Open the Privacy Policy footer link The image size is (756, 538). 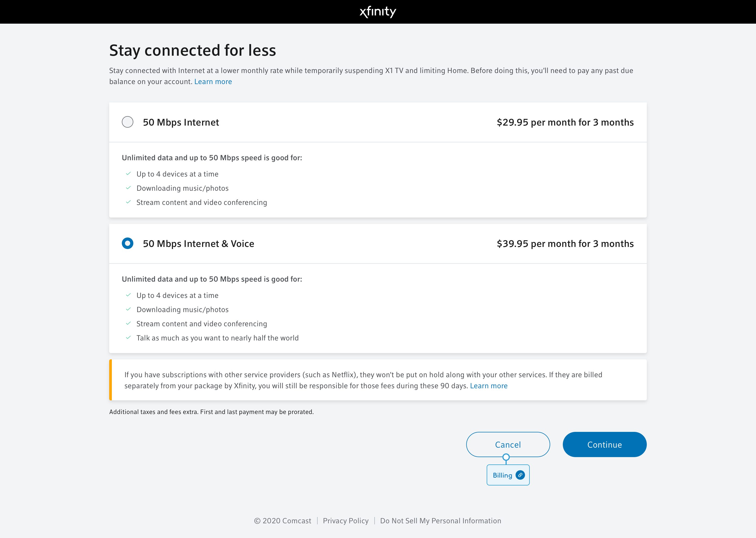(x=345, y=521)
